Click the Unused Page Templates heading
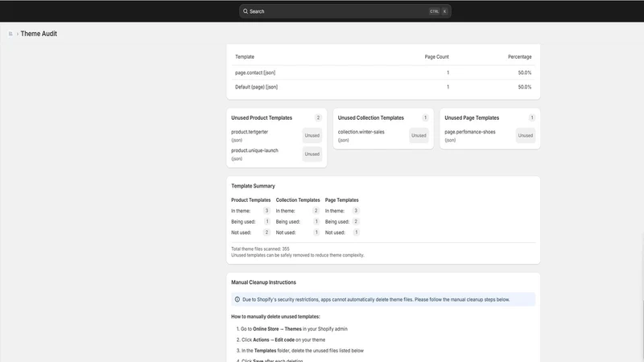Viewport: 644px width, 362px height. [x=472, y=117]
